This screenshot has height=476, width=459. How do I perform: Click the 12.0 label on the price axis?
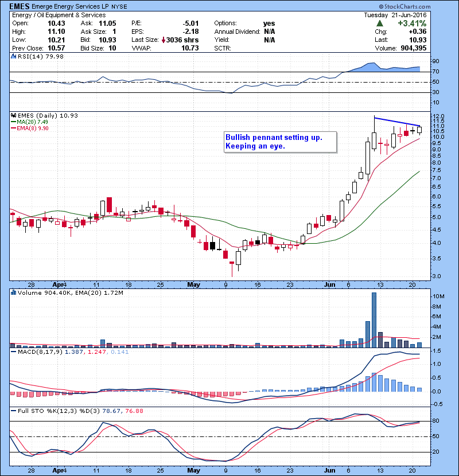(438, 116)
